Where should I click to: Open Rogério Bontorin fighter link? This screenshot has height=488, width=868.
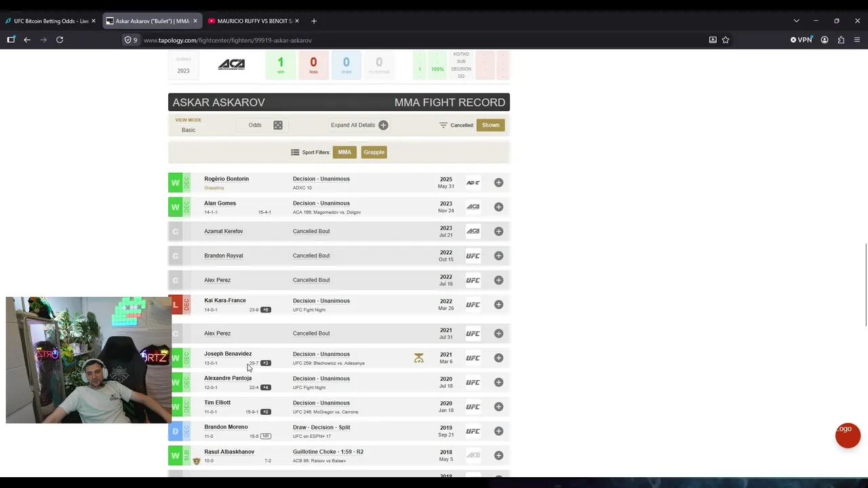(x=226, y=179)
